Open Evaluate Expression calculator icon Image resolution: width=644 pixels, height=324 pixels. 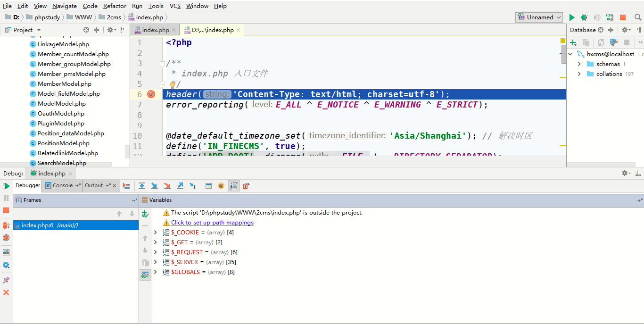coord(208,186)
